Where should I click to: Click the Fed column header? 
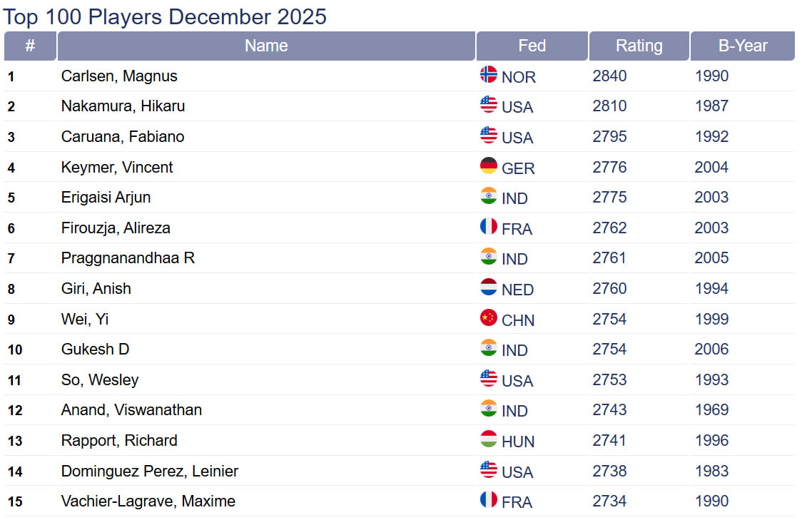[532, 46]
